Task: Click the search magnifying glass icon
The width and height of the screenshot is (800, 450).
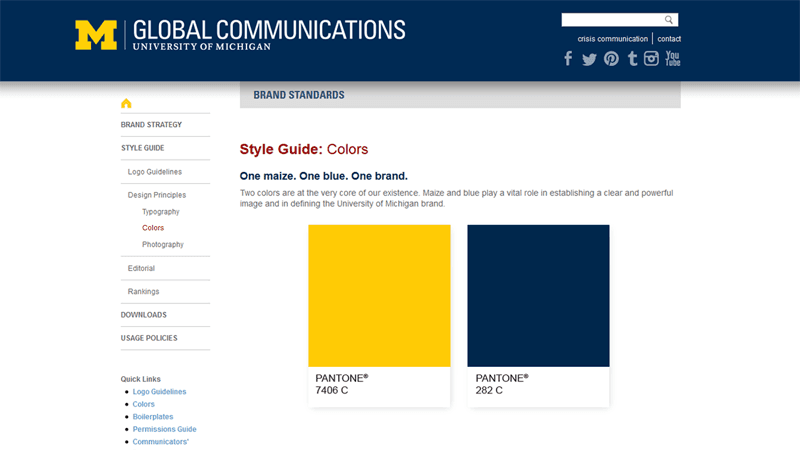Action: 669,20
